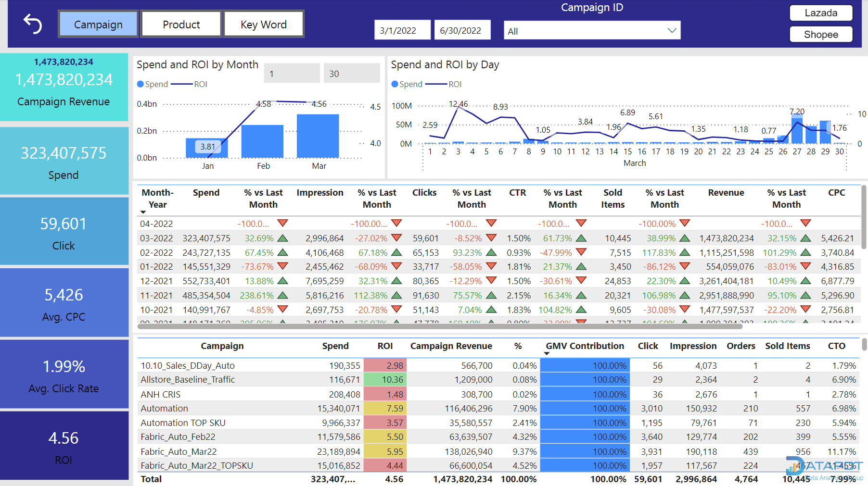Viewport: 868px width, 486px height.
Task: Sort by the Revenue column header
Action: 726,192
